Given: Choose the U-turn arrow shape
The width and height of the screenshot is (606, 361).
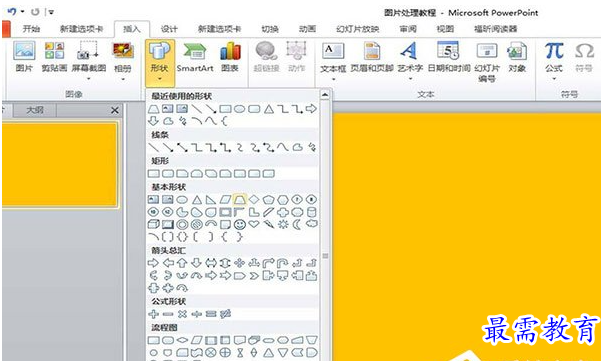Looking at the screenshot, I should pos(283,263).
